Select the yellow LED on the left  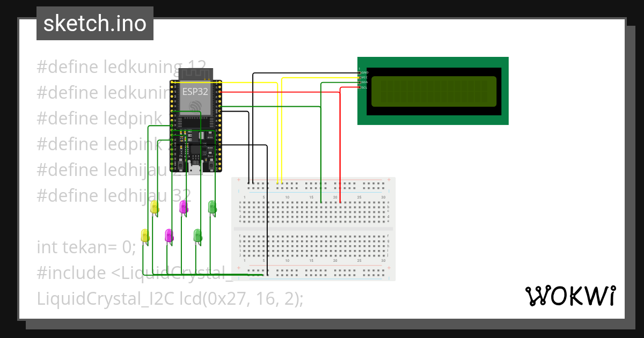tap(155, 207)
